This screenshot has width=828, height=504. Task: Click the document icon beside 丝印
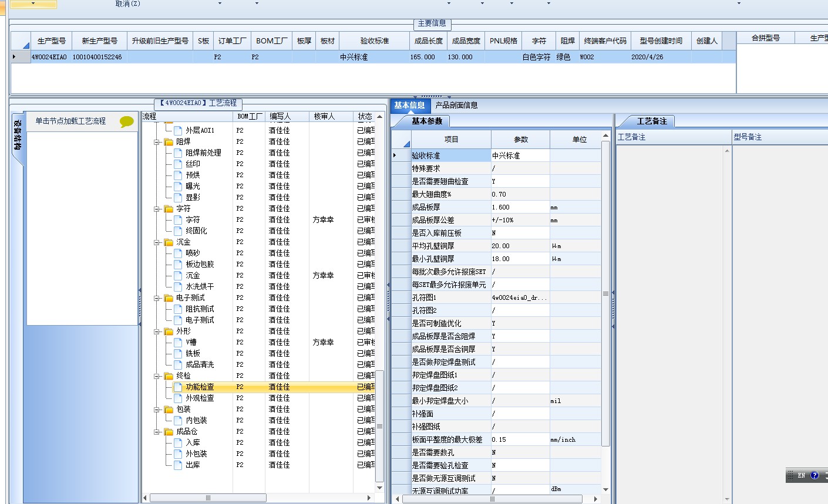[x=178, y=164]
